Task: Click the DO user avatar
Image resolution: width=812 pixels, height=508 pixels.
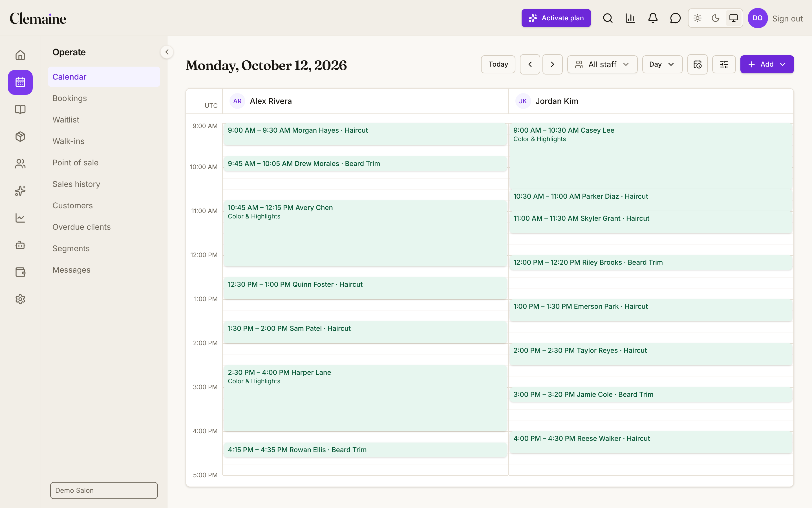Action: [757, 18]
